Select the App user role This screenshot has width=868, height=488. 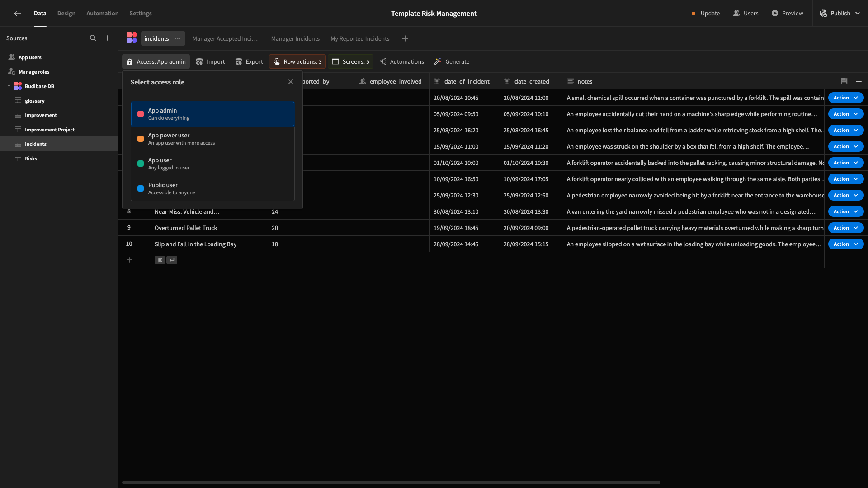pyautogui.click(x=212, y=164)
